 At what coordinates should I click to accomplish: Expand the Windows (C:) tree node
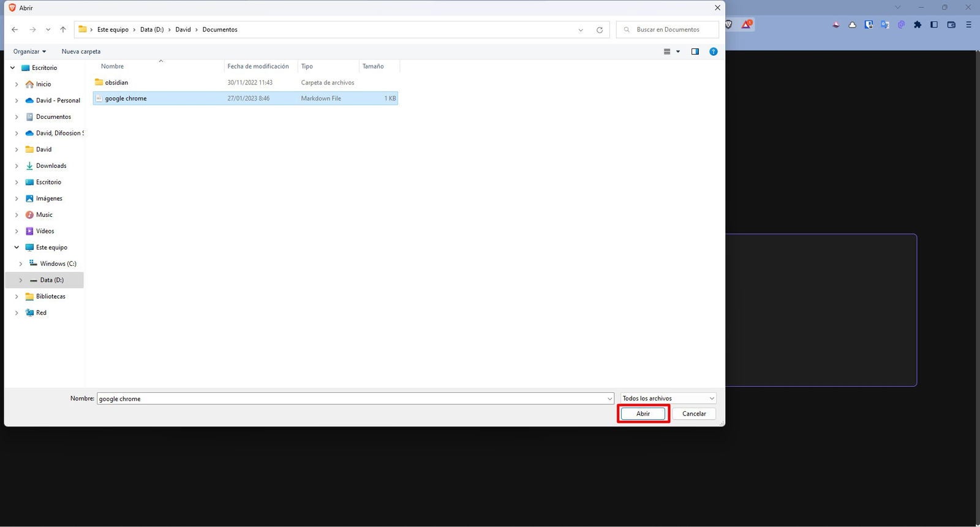(21, 263)
